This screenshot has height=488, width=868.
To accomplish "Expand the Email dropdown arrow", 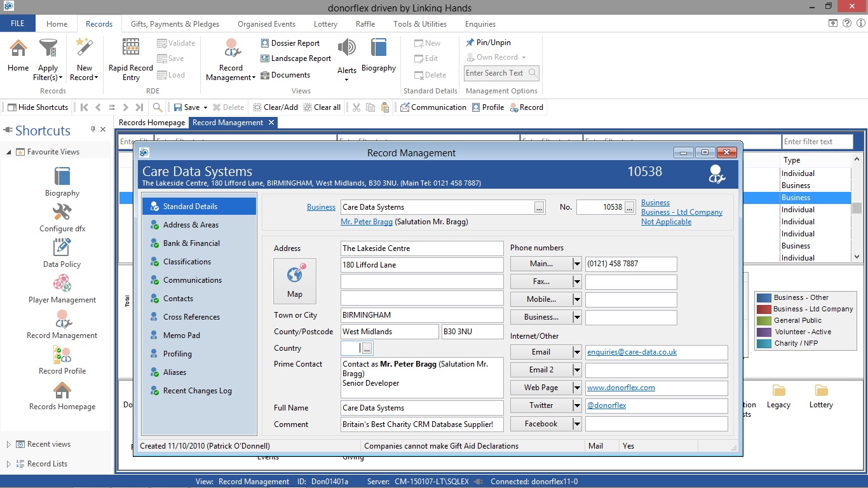I will [577, 352].
